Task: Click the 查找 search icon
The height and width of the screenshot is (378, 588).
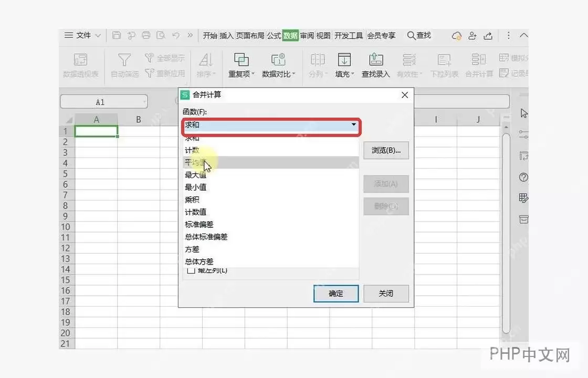Action: click(x=412, y=36)
